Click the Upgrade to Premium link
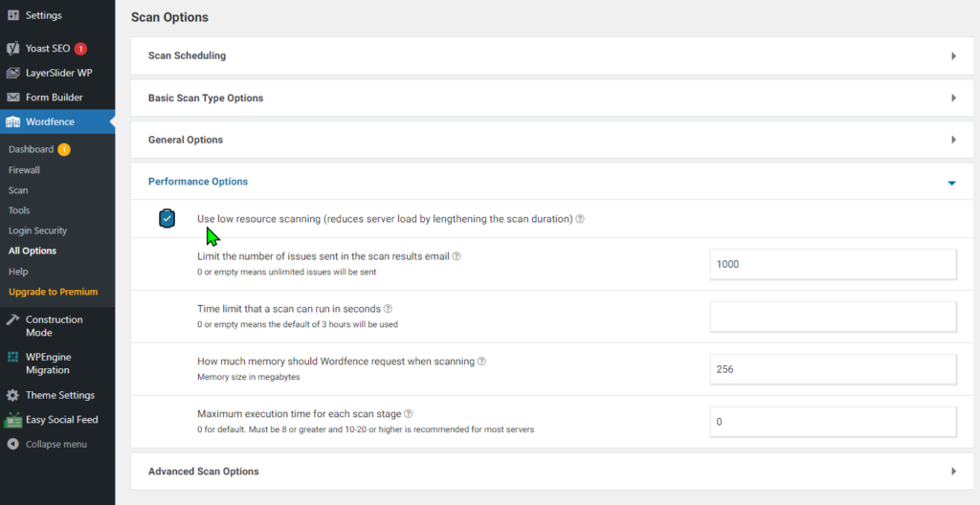The height and width of the screenshot is (505, 980). [x=53, y=292]
